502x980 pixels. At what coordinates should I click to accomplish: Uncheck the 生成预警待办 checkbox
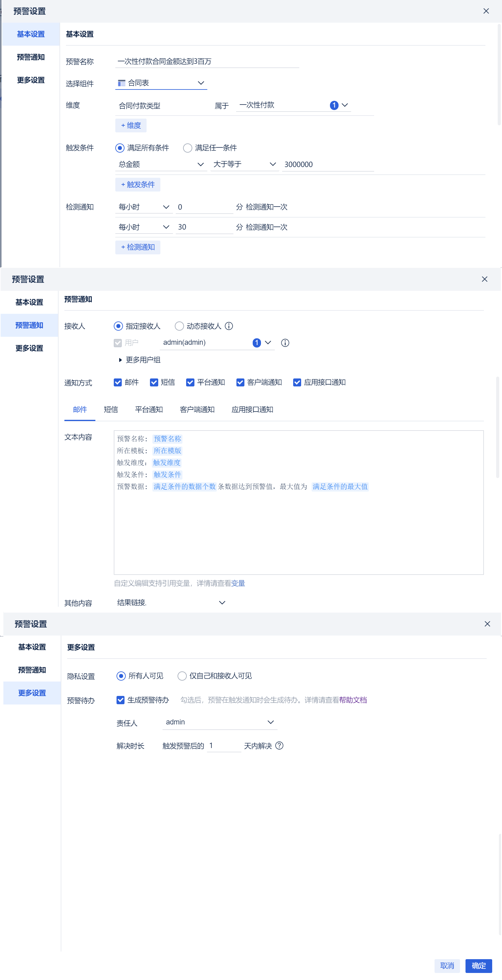point(121,700)
